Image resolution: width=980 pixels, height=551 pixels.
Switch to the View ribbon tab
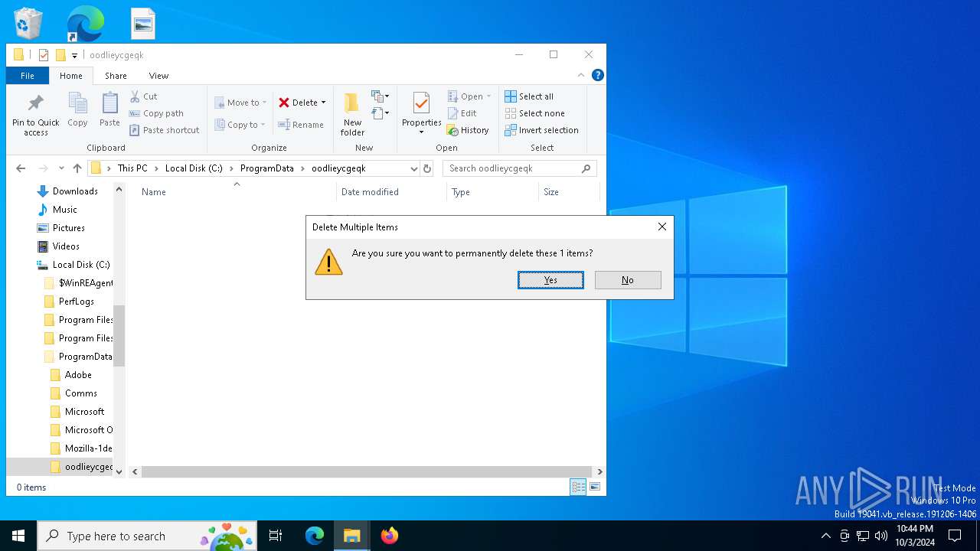(x=158, y=76)
